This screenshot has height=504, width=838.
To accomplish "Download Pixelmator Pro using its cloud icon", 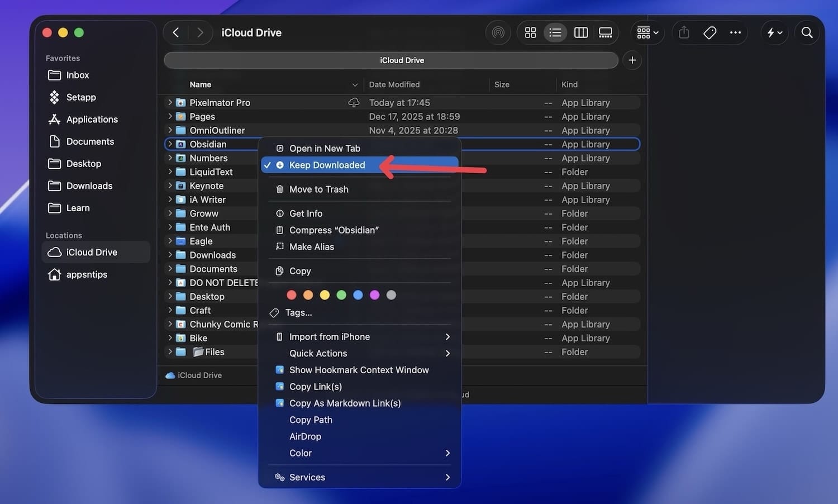I will coord(354,102).
